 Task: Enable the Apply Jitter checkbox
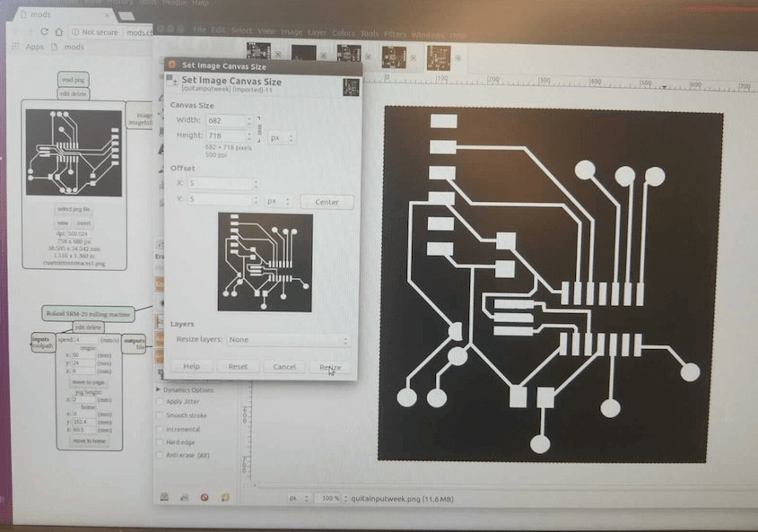click(x=160, y=401)
